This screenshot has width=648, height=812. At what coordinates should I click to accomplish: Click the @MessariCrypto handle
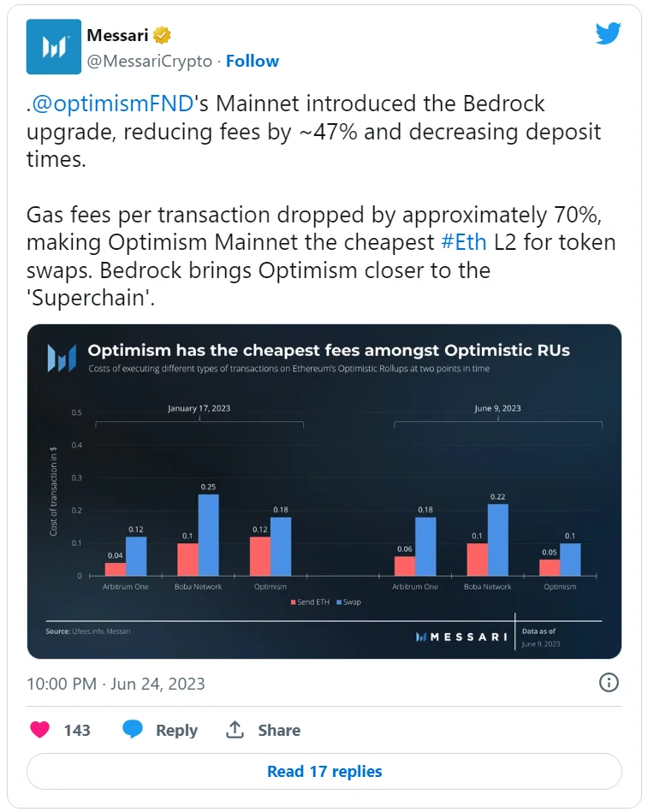(149, 61)
